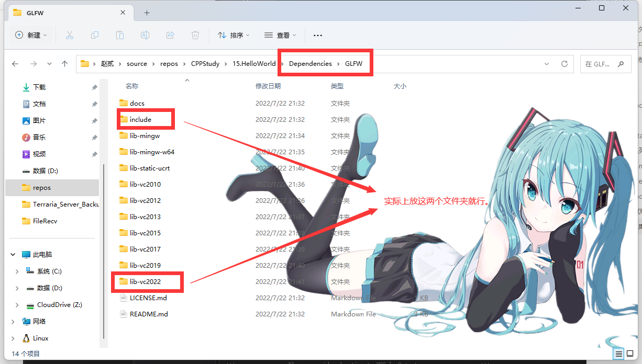
Task: Select the GLFW window tab
Action: point(70,13)
